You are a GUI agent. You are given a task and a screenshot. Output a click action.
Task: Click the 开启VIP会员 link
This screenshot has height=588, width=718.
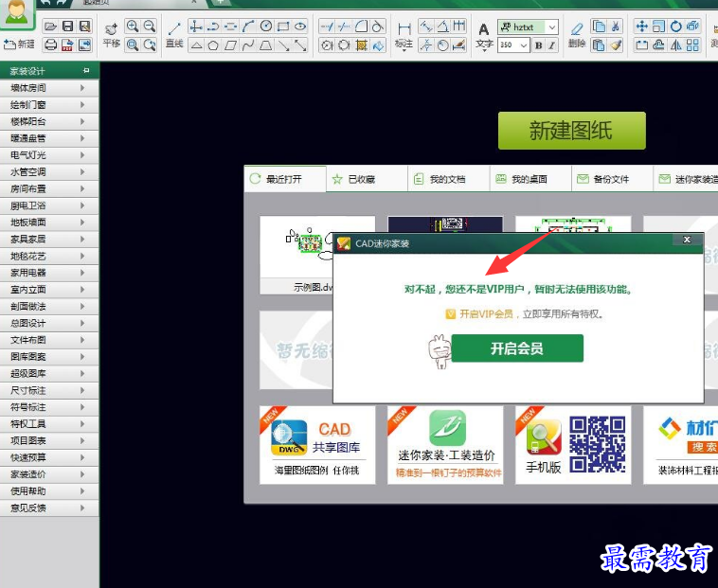486,314
